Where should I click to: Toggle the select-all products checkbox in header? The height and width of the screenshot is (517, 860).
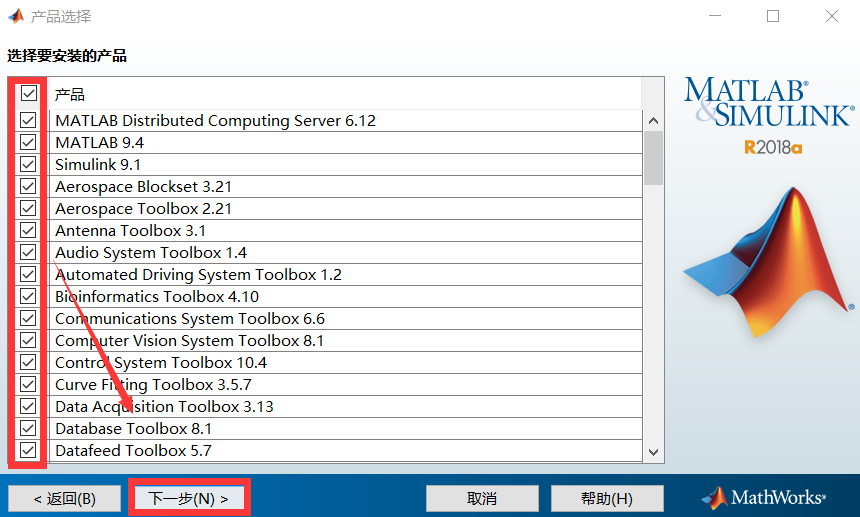pyautogui.click(x=28, y=94)
